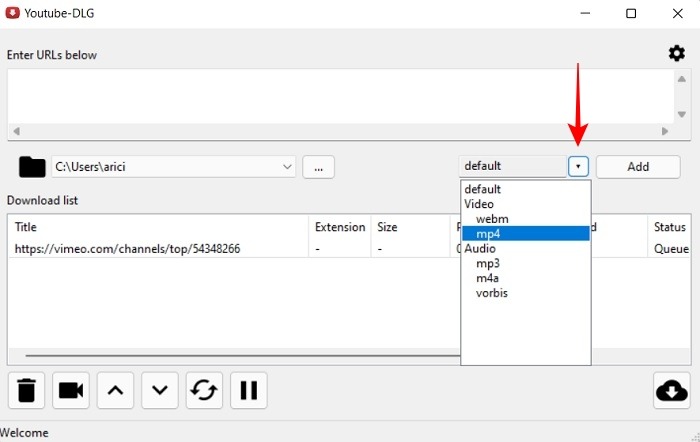700x442 pixels.
Task: Move item up with up arrow
Action: [115, 390]
